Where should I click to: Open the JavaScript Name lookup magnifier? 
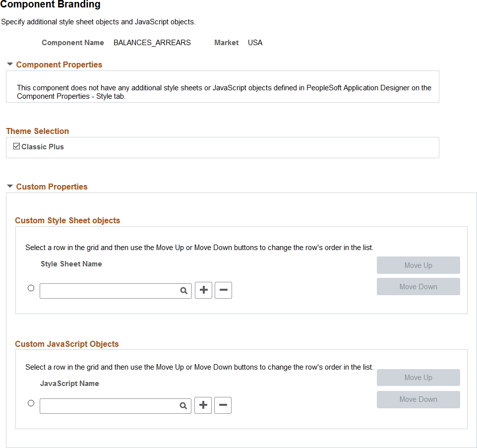pos(183,406)
